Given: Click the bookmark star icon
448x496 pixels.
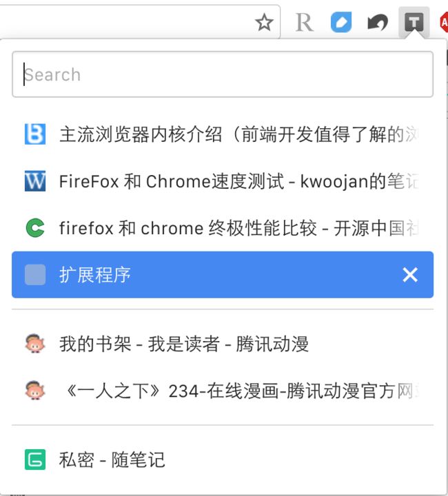Looking at the screenshot, I should pos(264,22).
